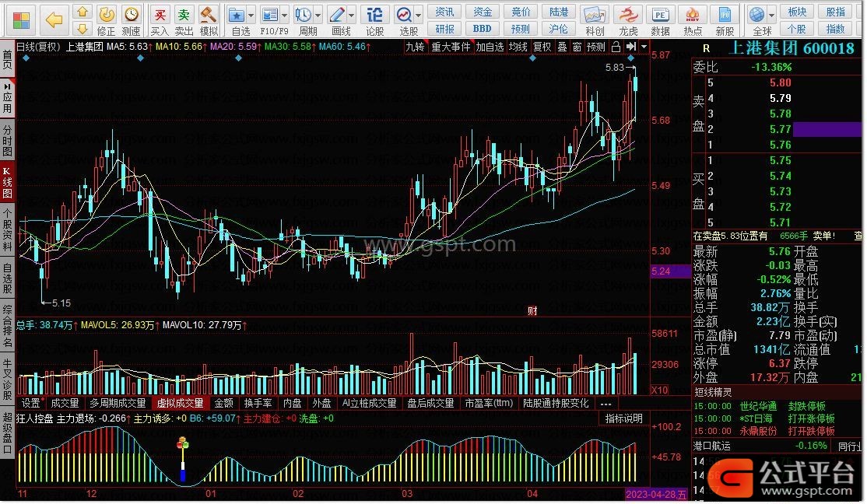Open the 数据 PE data icon
The image size is (867, 504).
tap(661, 20)
